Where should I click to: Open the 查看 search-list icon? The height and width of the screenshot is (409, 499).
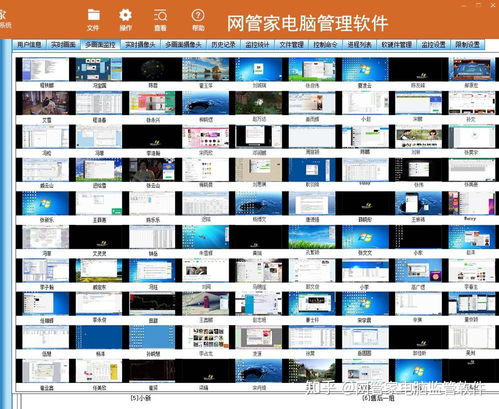pos(160,19)
